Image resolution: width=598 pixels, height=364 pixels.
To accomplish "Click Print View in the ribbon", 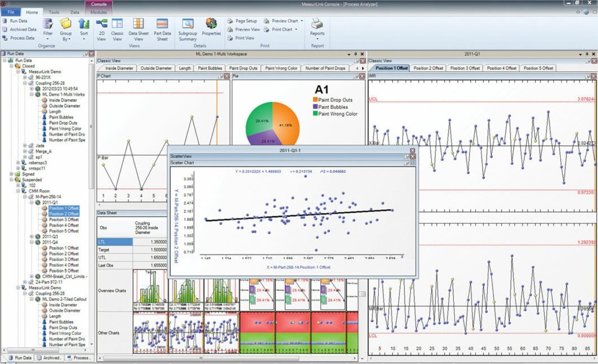I will pos(241,38).
